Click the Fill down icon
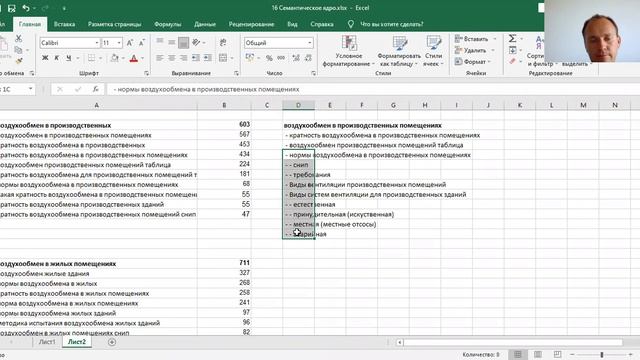The image size is (640, 360). (513, 50)
